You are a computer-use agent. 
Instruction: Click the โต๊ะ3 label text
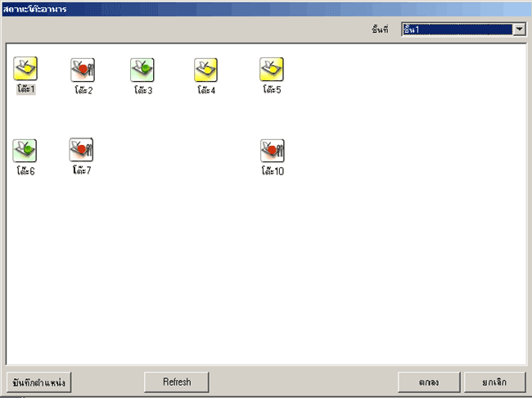pyautogui.click(x=143, y=90)
